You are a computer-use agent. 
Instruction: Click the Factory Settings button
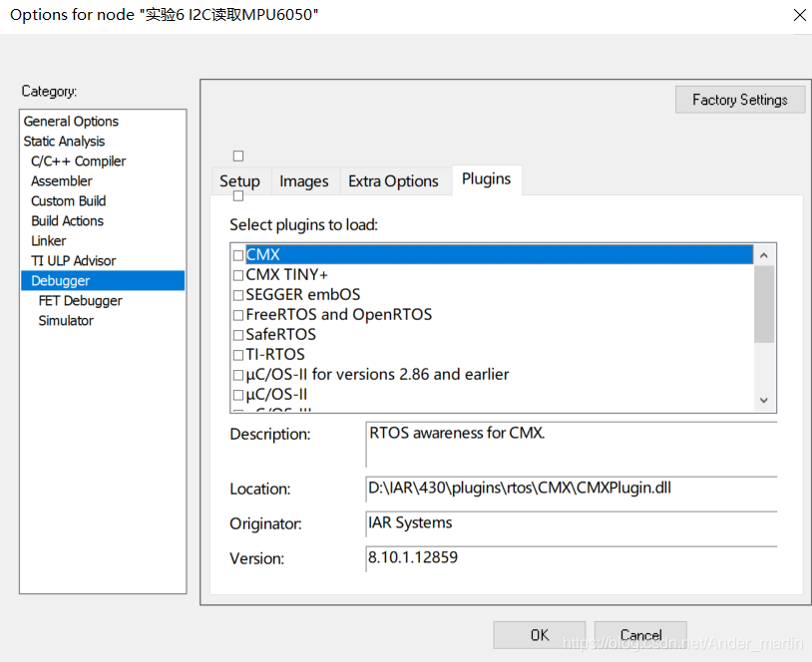click(739, 100)
